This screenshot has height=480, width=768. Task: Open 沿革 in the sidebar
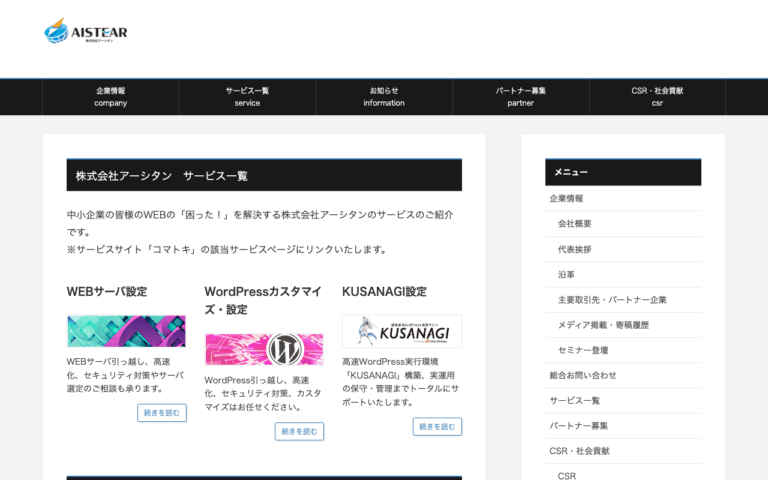[566, 274]
